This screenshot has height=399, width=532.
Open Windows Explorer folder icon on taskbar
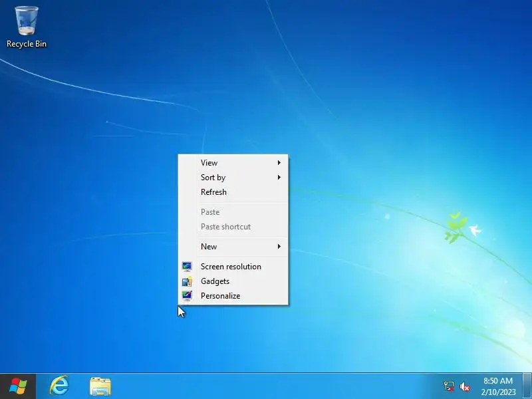point(100,386)
